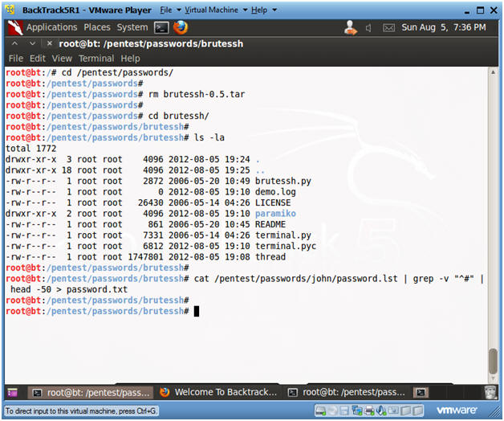Screen dimensions: 504x421
Task: Click the VMware CD/DVD status icon
Action: [x=333, y=411]
